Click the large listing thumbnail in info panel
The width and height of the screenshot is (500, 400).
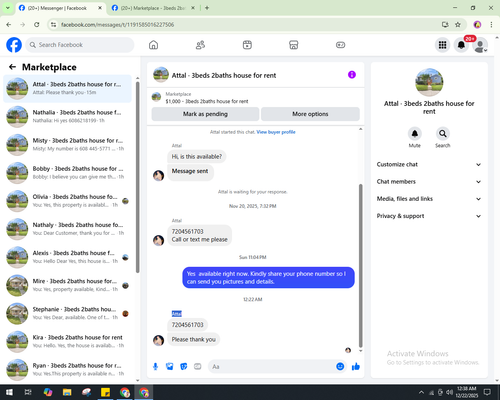tap(429, 82)
